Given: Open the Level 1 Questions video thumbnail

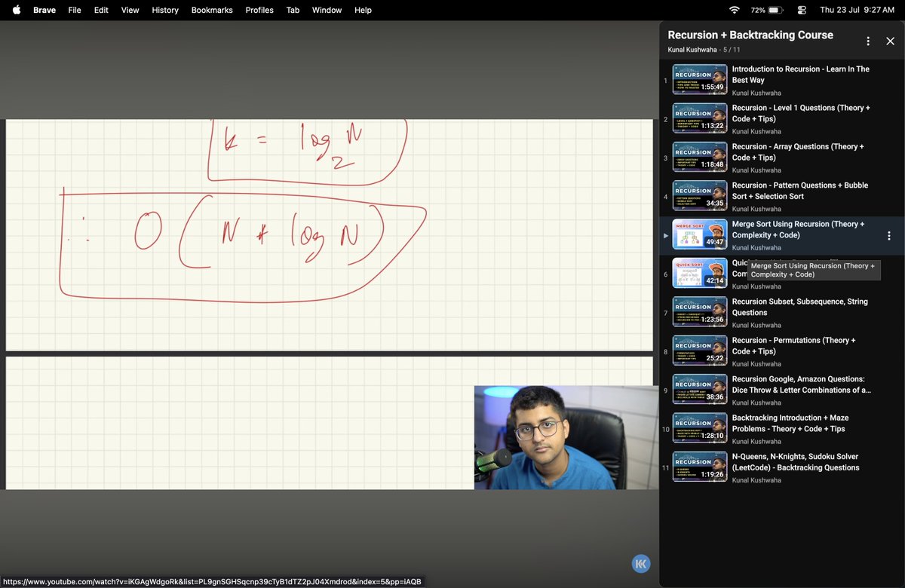Looking at the screenshot, I should 700,119.
